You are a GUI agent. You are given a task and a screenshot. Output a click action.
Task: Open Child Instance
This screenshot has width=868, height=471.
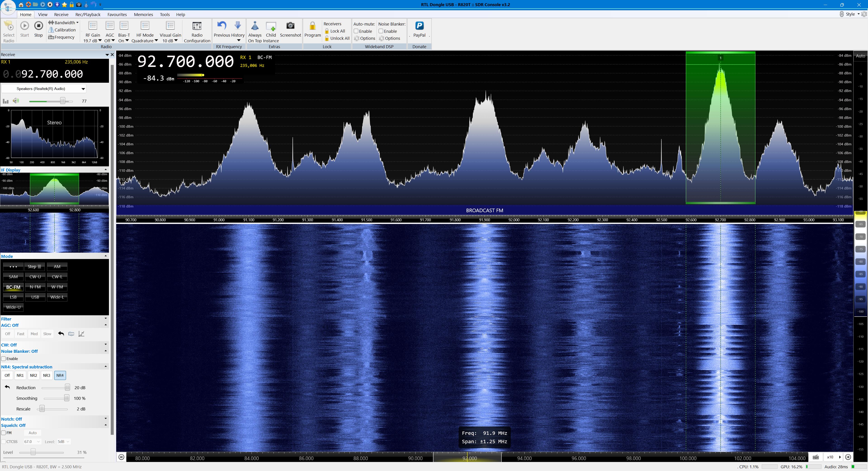271,26
